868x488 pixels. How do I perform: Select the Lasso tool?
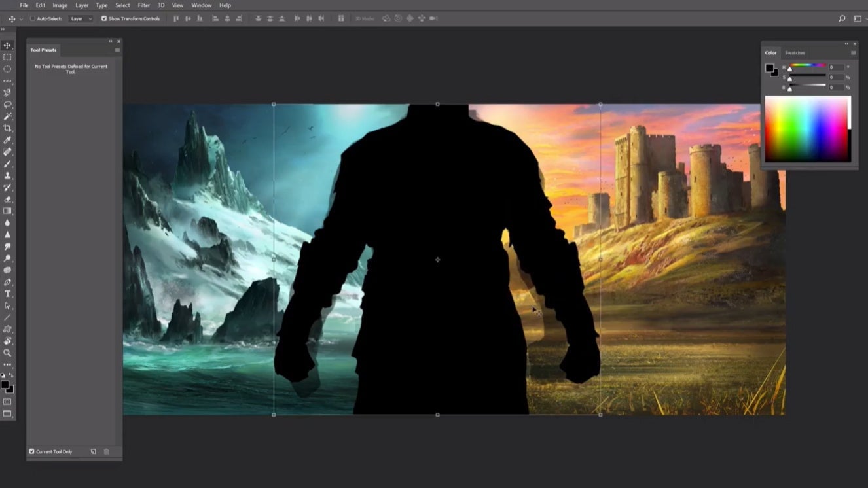click(8, 104)
